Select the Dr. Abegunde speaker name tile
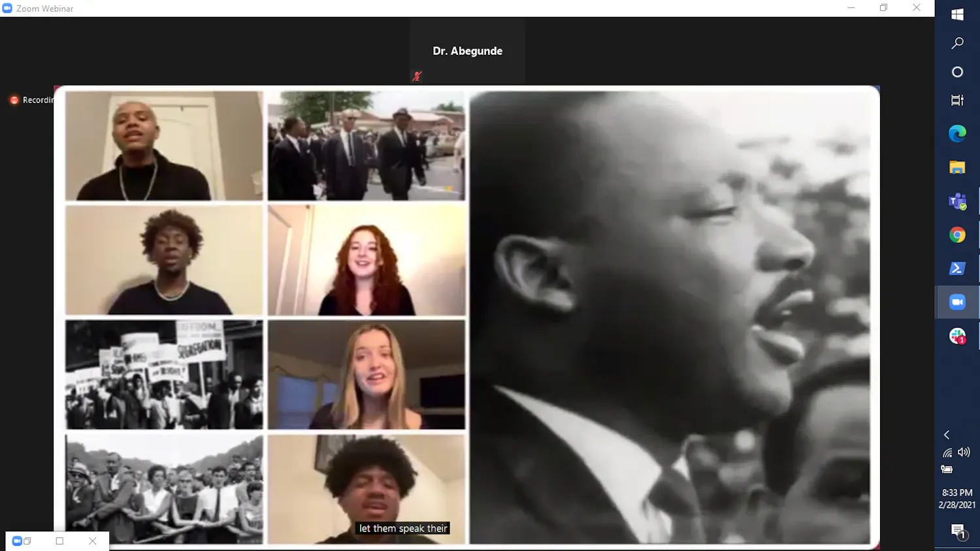 [468, 51]
